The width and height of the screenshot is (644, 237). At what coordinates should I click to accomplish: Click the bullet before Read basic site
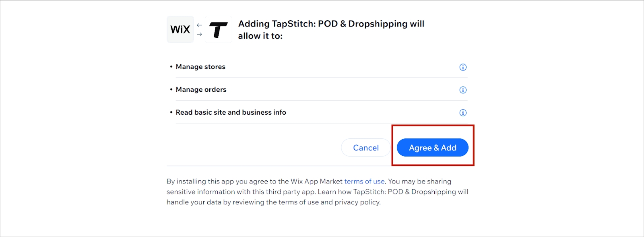(171, 112)
